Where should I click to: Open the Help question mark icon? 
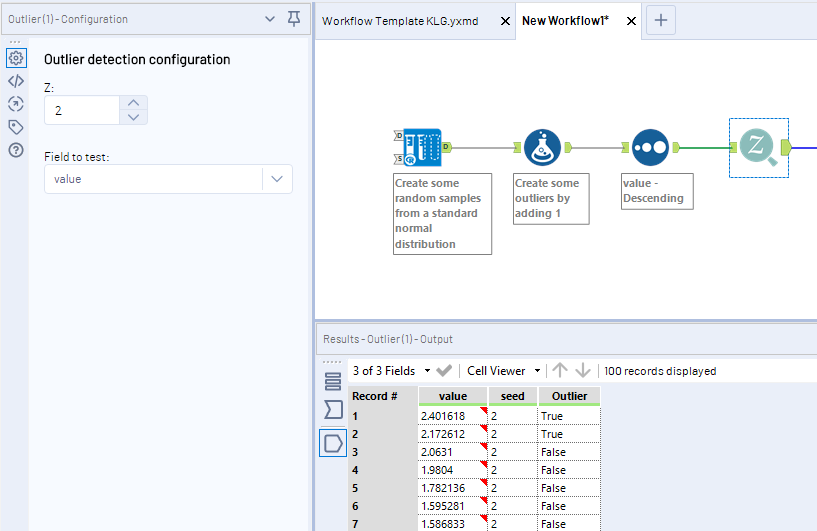[16, 150]
